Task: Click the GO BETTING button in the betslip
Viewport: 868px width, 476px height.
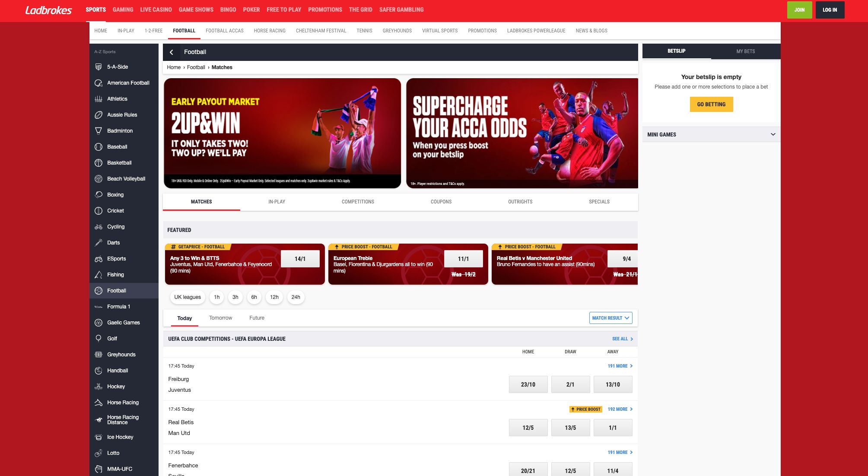Action: 711,104
